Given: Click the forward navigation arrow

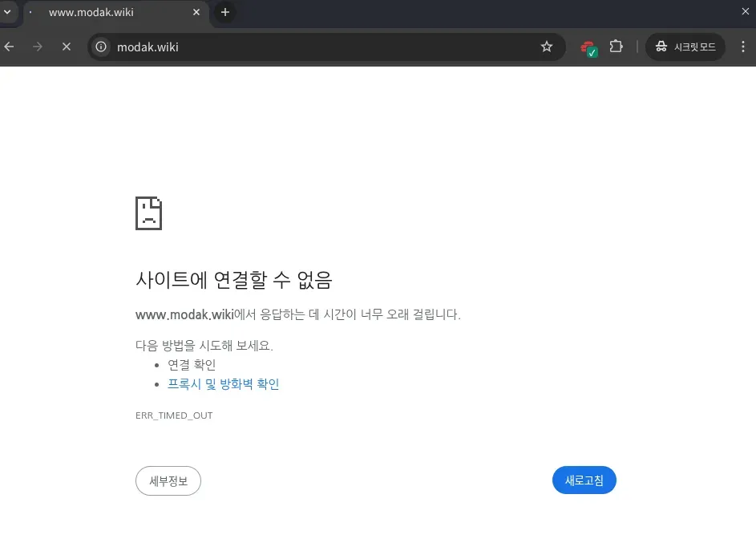Looking at the screenshot, I should (38, 47).
